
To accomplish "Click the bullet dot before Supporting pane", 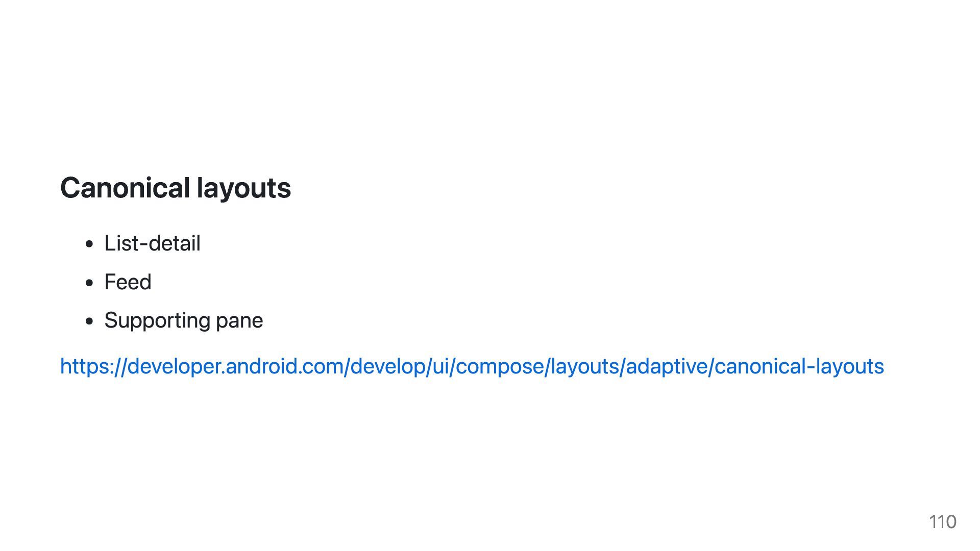I will click(90, 321).
